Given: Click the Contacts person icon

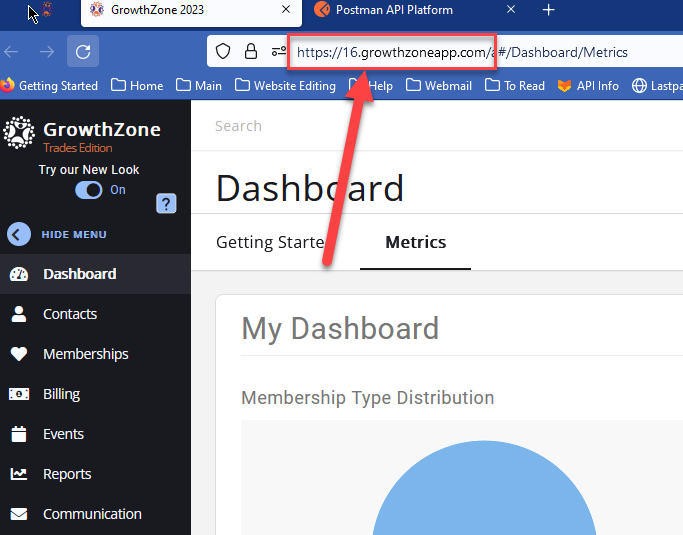Looking at the screenshot, I should (18, 314).
